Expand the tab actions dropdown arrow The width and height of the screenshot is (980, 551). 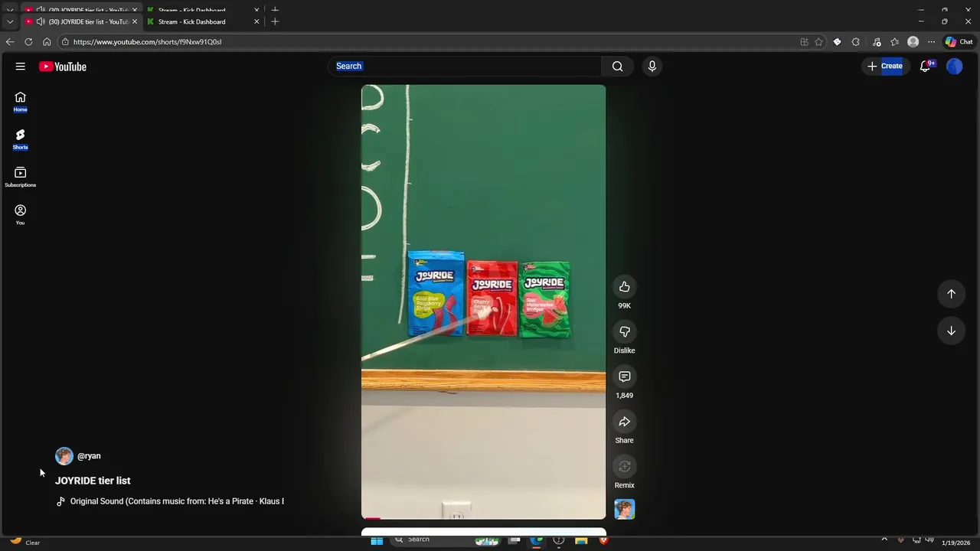coord(10,21)
